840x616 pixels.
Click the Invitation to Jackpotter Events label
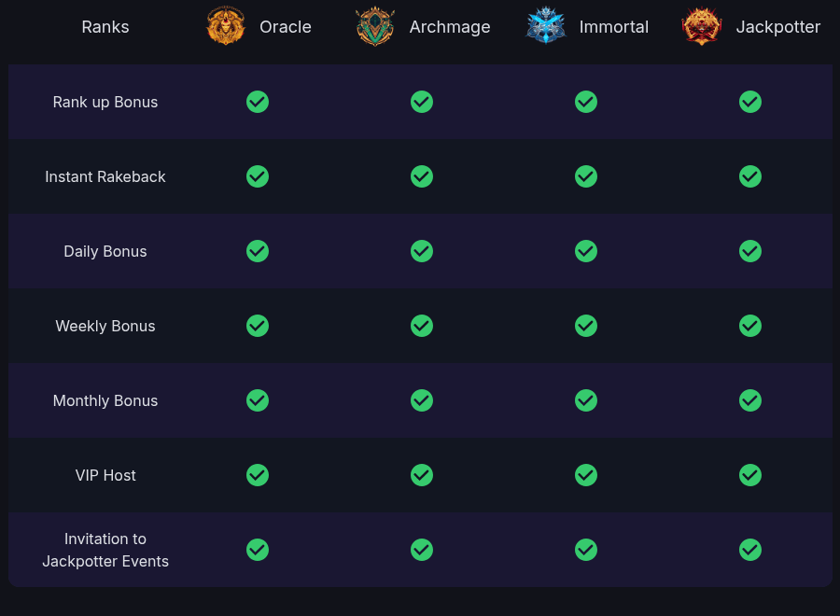click(105, 550)
